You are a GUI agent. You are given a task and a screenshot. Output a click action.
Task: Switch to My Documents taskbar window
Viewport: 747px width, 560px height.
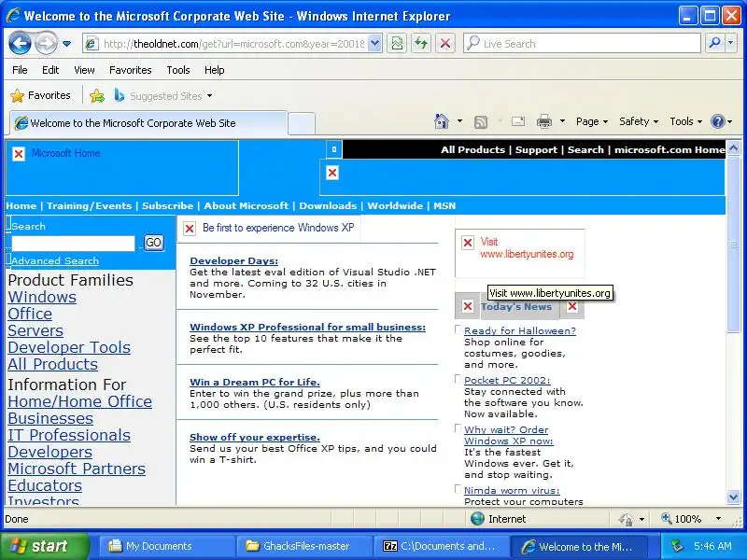point(165,546)
